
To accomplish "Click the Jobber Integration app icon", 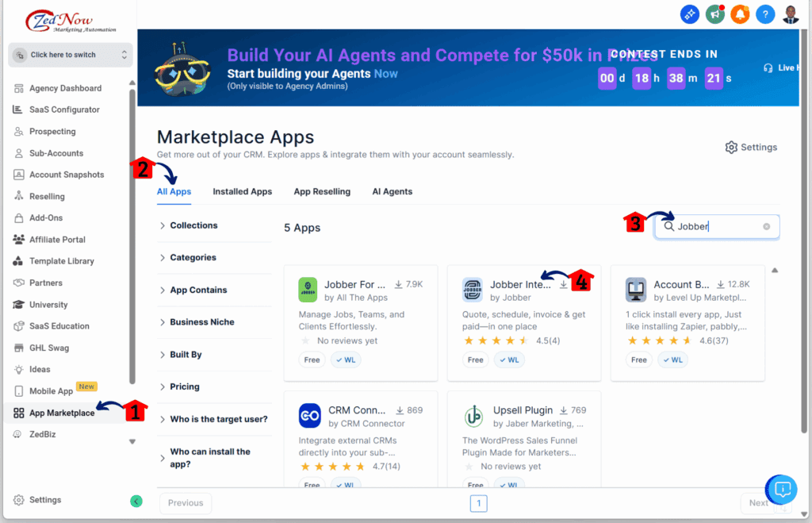I will point(472,290).
